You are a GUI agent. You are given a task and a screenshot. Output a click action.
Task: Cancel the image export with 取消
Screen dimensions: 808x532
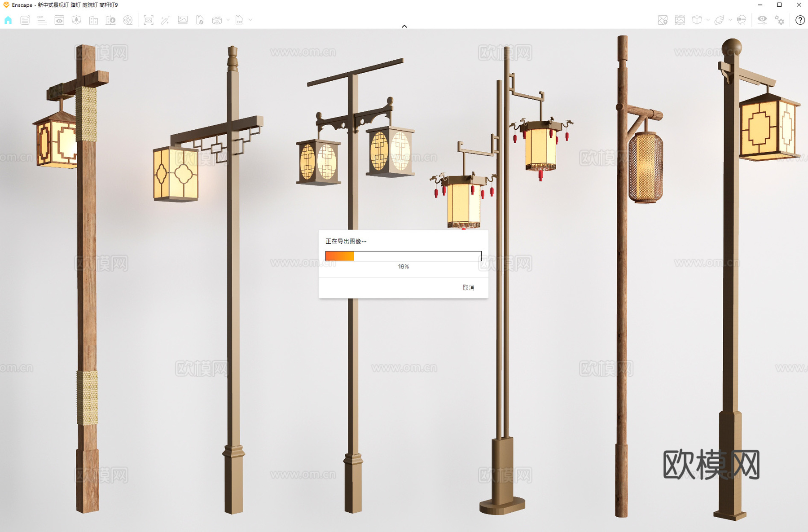(468, 287)
